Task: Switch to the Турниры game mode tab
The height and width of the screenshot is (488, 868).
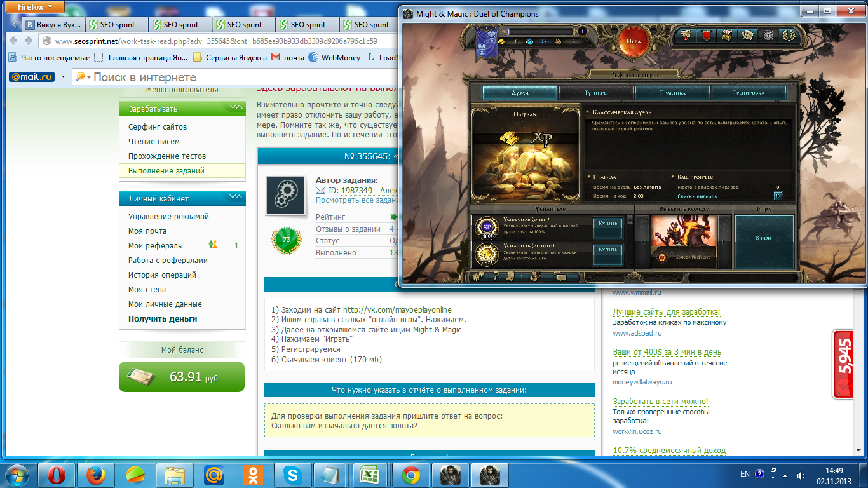Action: point(596,93)
